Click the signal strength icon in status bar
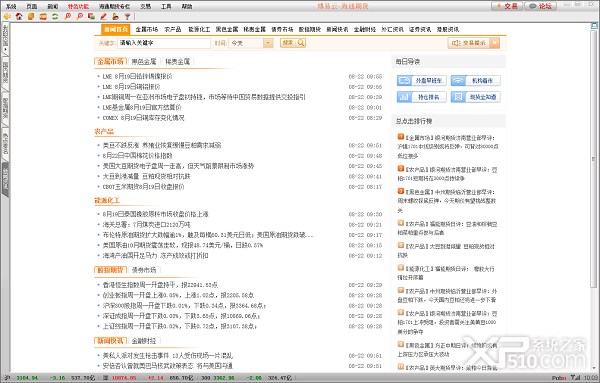Viewport: 600px width, 383px height. pos(575,378)
